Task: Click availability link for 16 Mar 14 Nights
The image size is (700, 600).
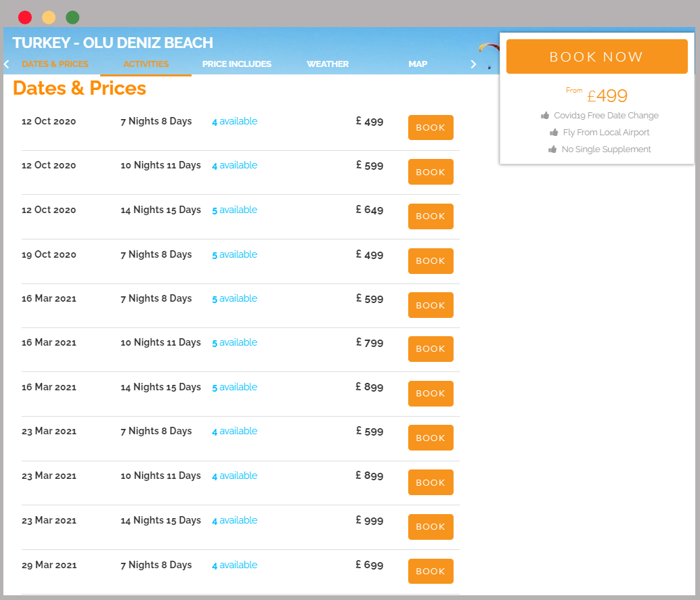Action: click(x=234, y=388)
